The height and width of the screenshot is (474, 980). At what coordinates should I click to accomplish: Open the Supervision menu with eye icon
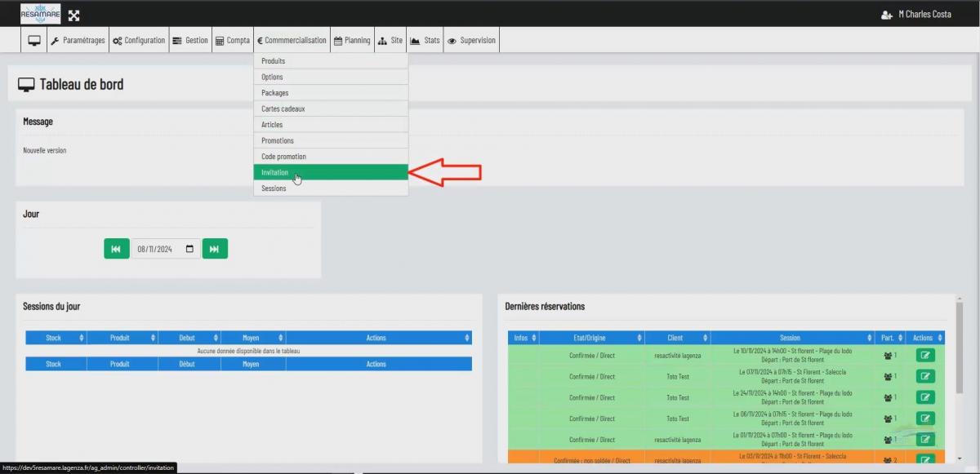coord(471,41)
